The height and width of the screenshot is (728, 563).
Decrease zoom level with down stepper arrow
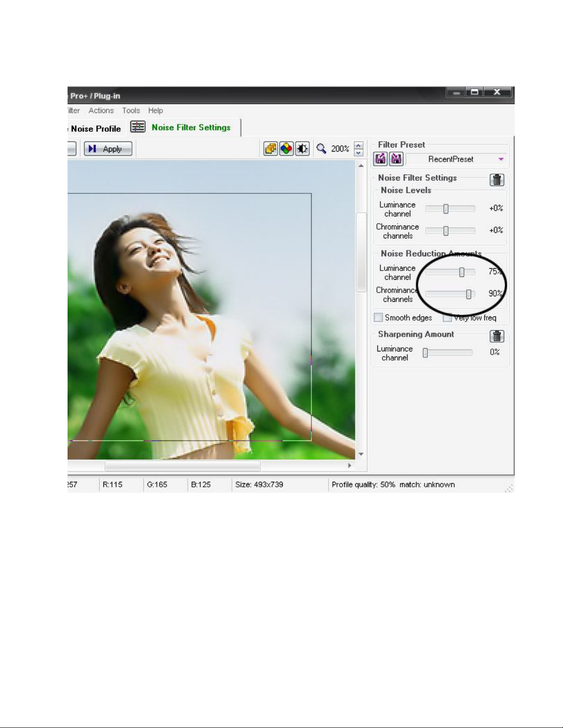pos(359,152)
